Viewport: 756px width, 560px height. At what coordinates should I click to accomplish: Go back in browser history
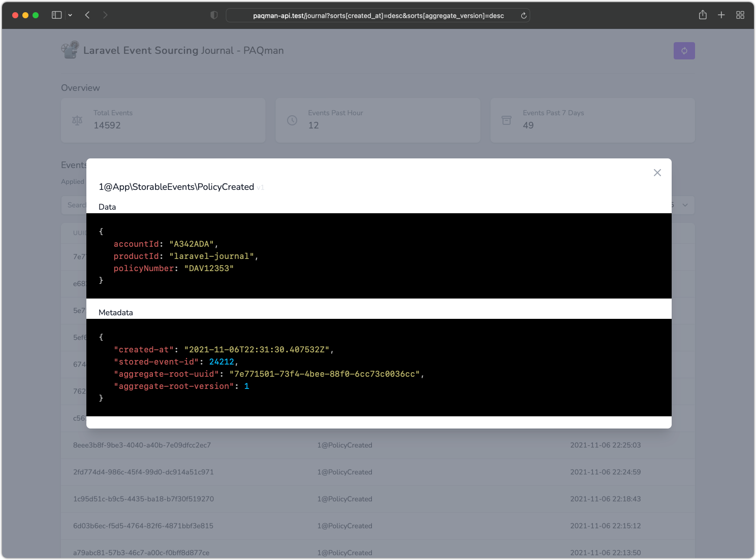pos(87,15)
